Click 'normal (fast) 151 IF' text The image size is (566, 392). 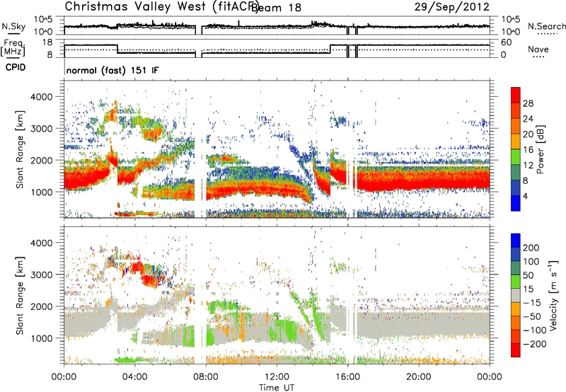click(x=112, y=70)
